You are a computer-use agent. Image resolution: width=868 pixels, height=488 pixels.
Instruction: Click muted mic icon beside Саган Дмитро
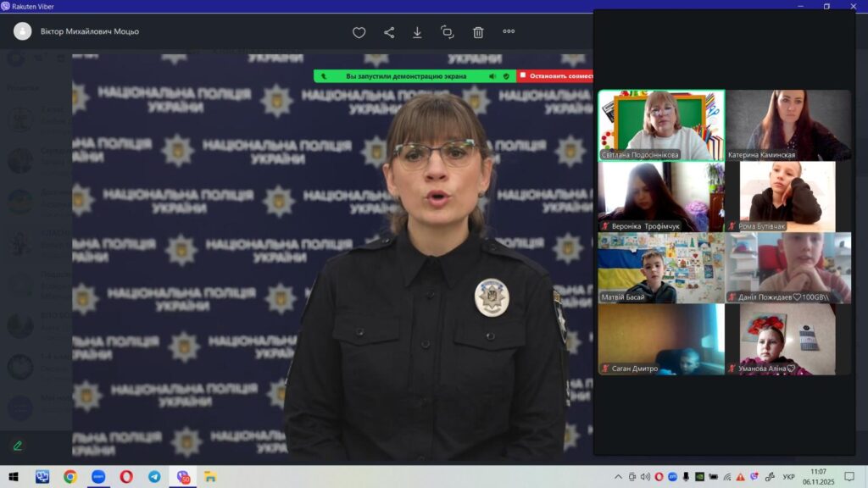pyautogui.click(x=604, y=369)
